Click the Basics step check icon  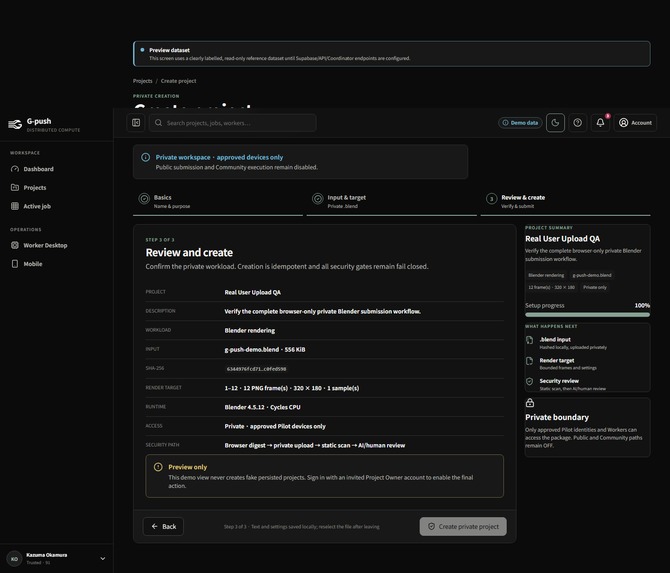point(144,199)
